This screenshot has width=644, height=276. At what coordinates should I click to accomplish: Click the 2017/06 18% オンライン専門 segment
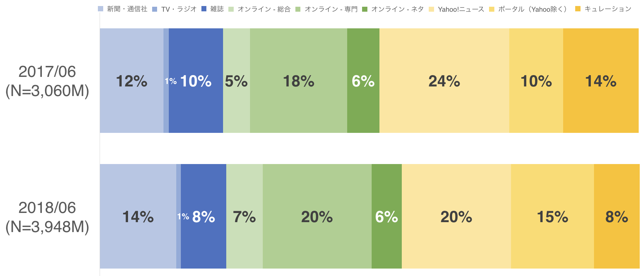pos(299,81)
